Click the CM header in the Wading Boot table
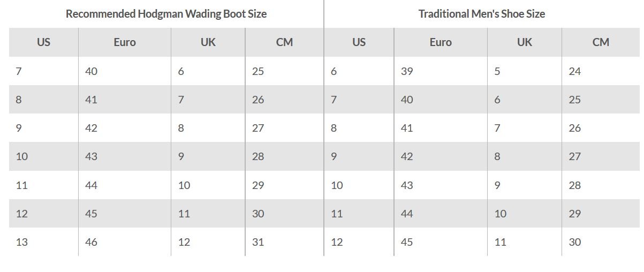644x272 pixels. click(x=284, y=42)
